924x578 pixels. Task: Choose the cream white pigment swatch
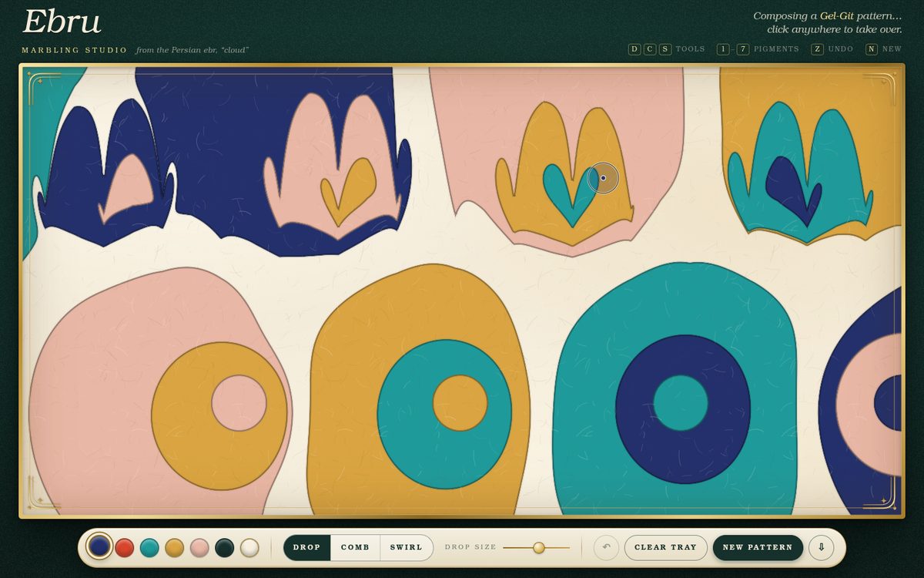pyautogui.click(x=249, y=547)
